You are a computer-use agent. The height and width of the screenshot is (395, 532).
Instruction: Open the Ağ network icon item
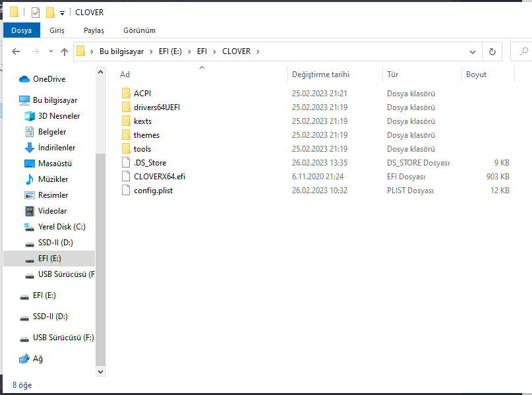24,359
